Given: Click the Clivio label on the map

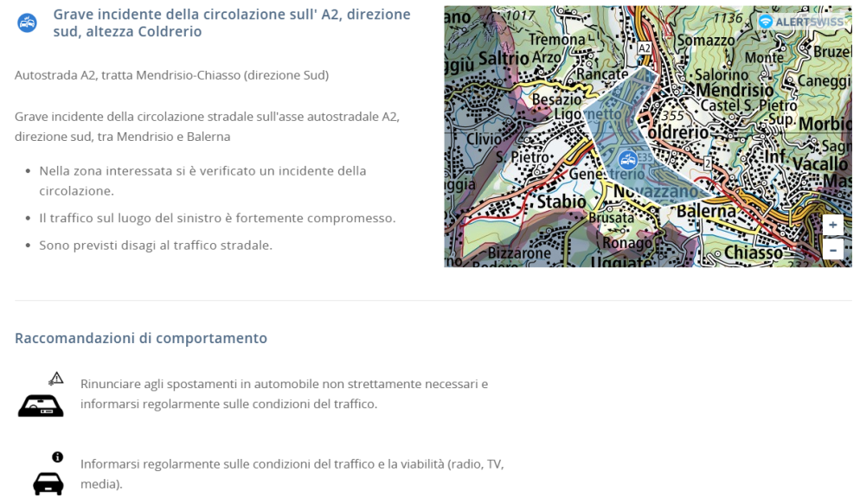Looking at the screenshot, I should [484, 139].
